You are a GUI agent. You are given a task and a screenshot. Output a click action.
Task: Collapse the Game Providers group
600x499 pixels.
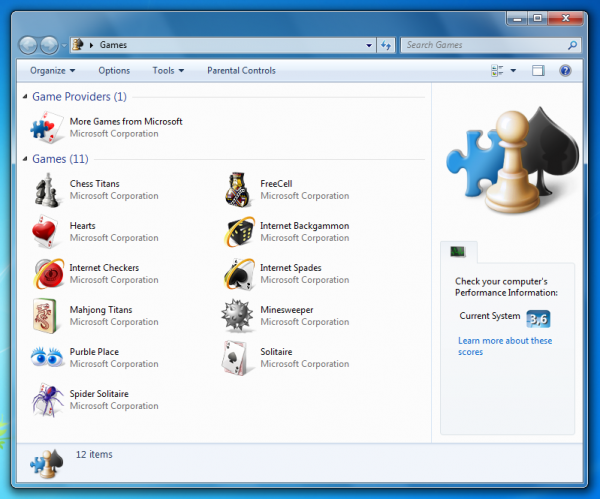coord(25,96)
